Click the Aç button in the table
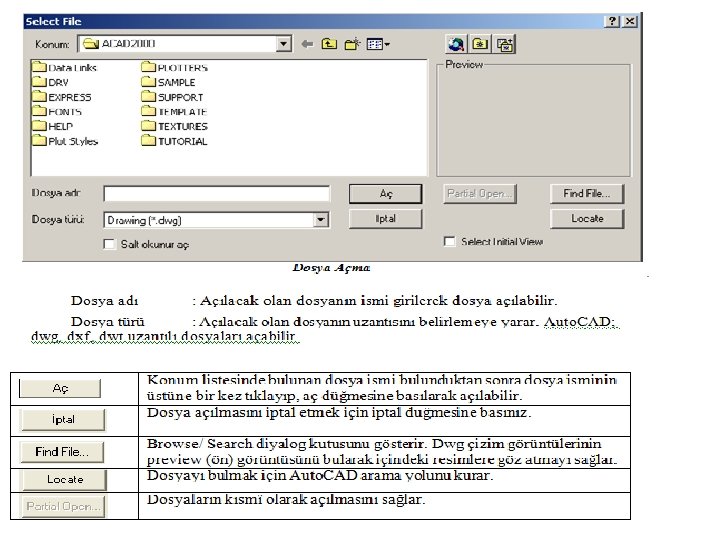The image size is (720, 540). [x=60, y=388]
